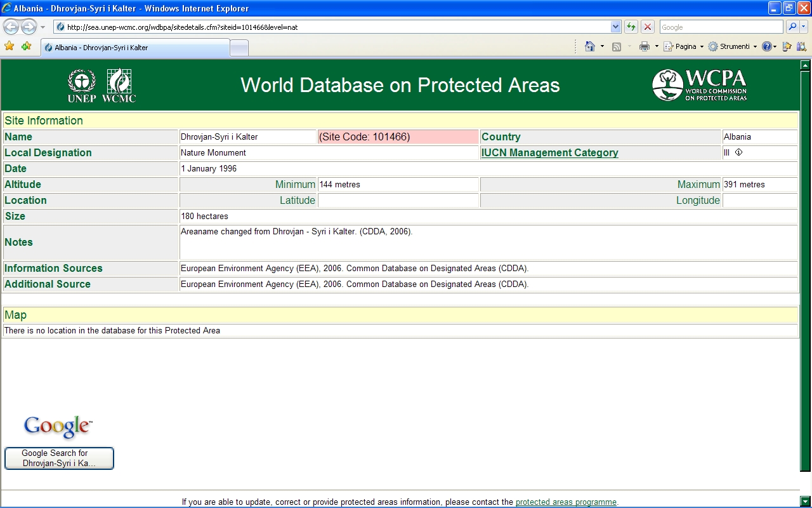The height and width of the screenshot is (508, 812).
Task: Click the Albania country value
Action: (x=737, y=137)
